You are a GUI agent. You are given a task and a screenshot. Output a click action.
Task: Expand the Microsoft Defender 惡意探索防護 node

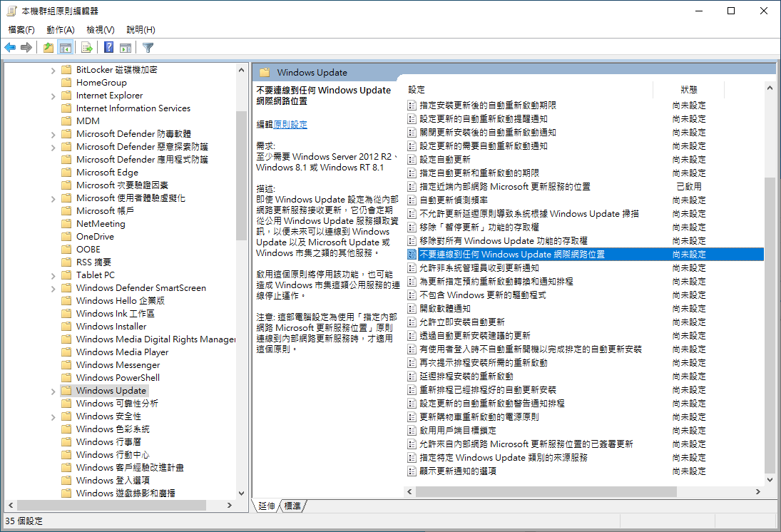point(53,147)
